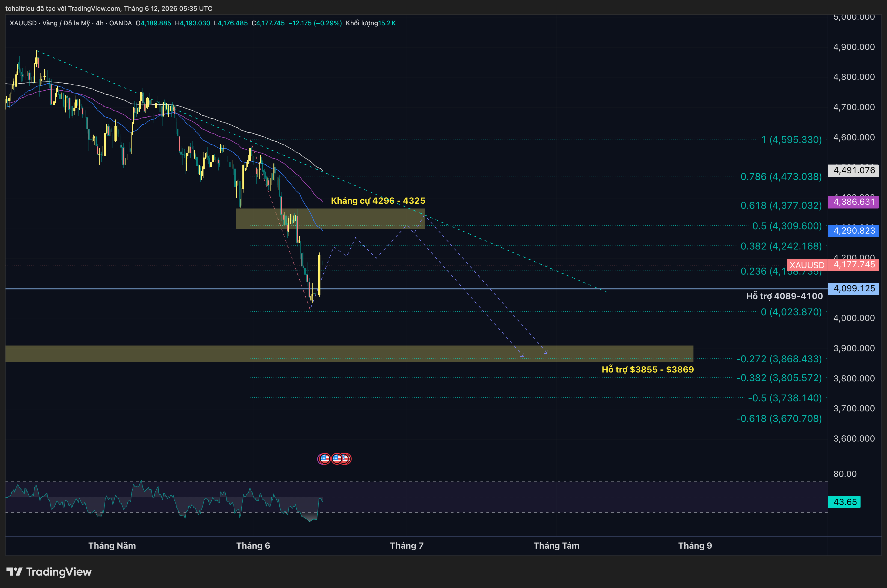Click the Tháng 9 time axis label
Image resolution: width=887 pixels, height=588 pixels.
(x=695, y=546)
